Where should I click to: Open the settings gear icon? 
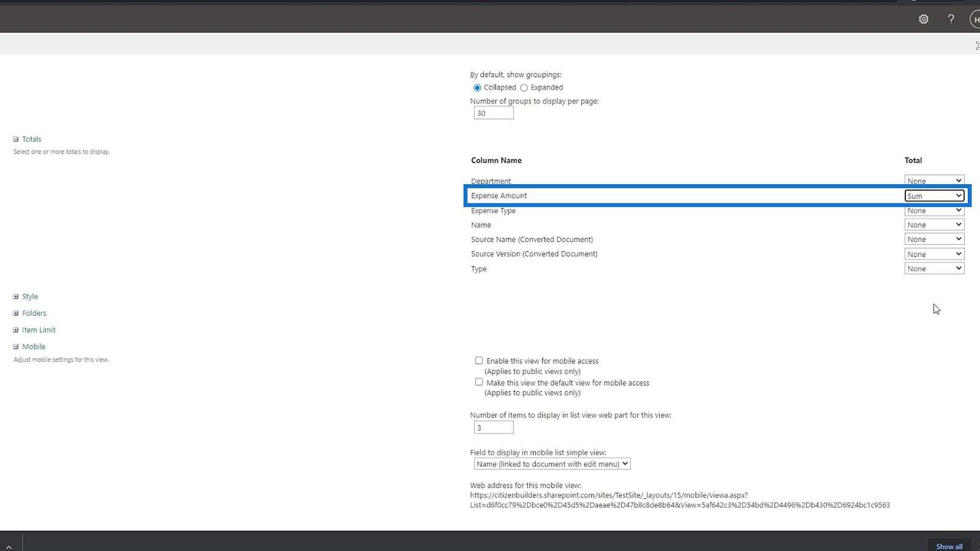click(x=924, y=19)
